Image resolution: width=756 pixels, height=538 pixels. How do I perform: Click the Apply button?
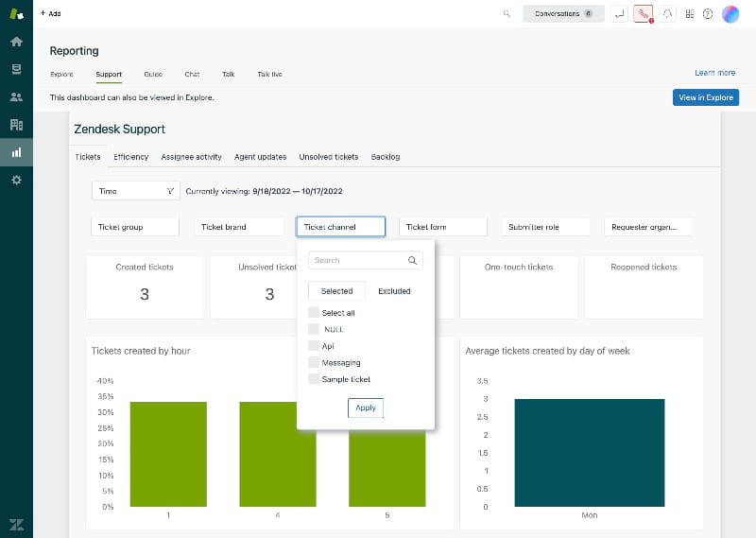[366, 408]
